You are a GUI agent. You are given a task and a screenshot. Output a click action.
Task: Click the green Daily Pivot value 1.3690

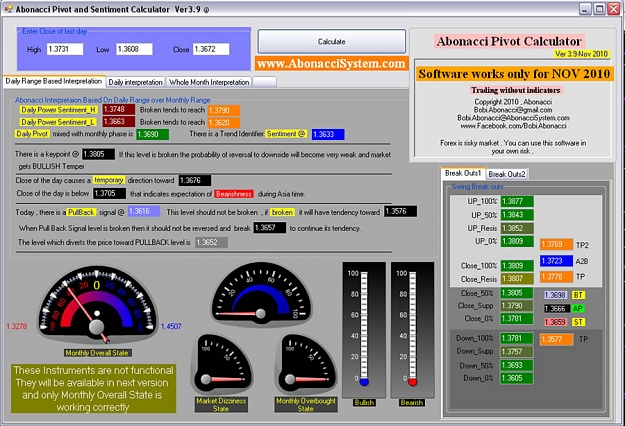click(152, 134)
